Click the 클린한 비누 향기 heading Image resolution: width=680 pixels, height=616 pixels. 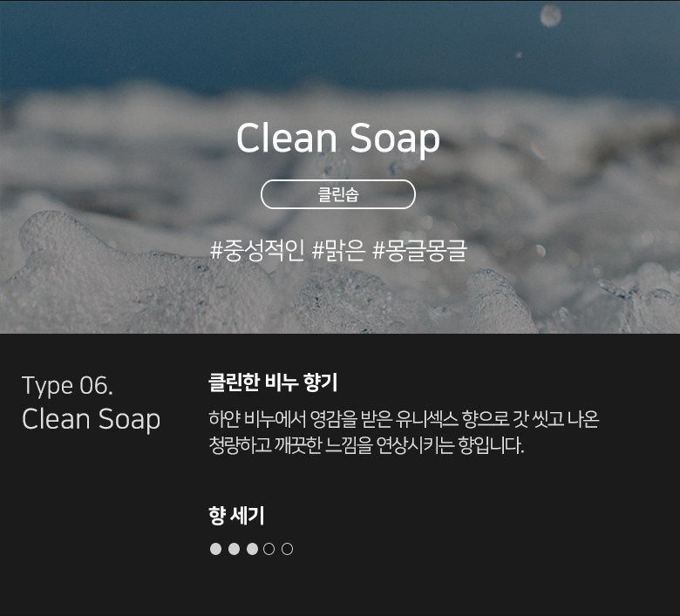tap(273, 382)
